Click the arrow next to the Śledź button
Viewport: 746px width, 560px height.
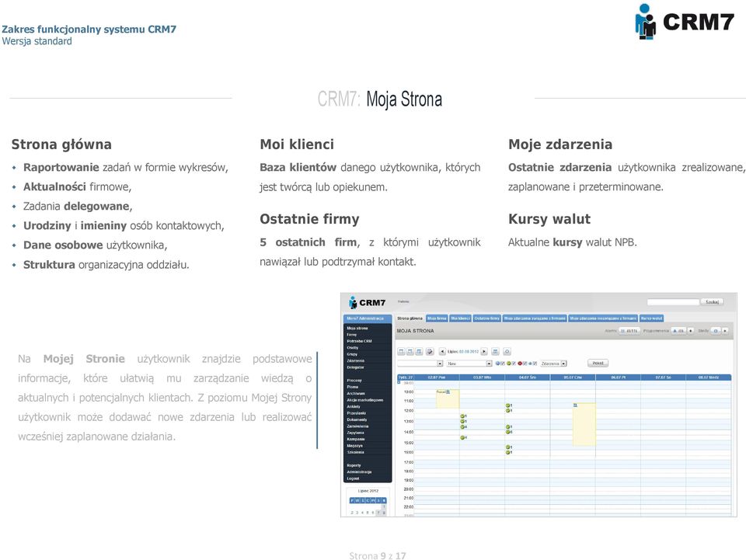click(725, 331)
